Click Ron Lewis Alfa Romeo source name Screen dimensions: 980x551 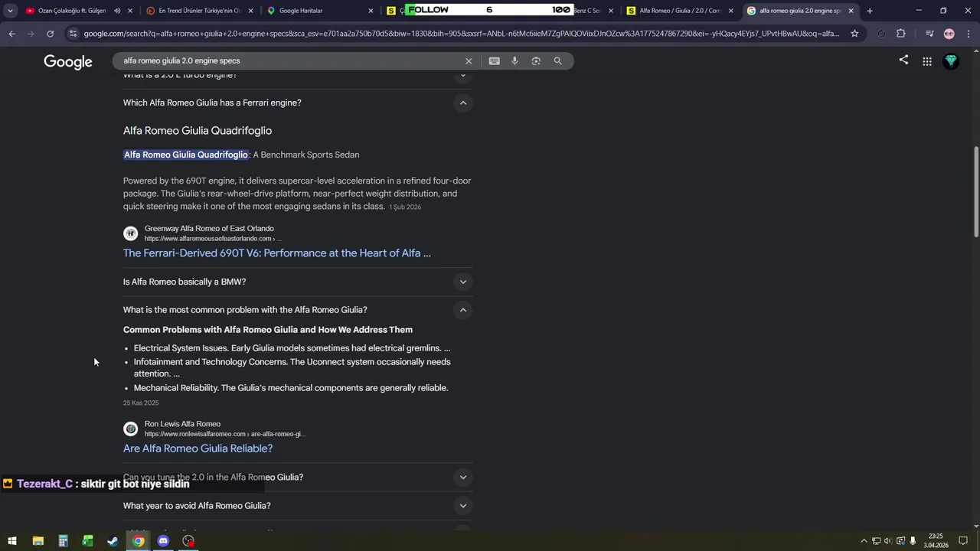click(x=182, y=424)
